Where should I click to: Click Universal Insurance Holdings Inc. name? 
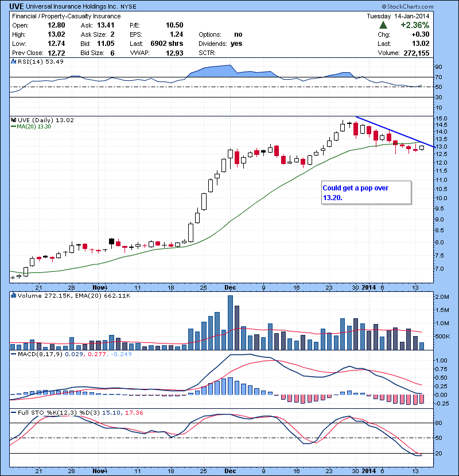click(72, 6)
